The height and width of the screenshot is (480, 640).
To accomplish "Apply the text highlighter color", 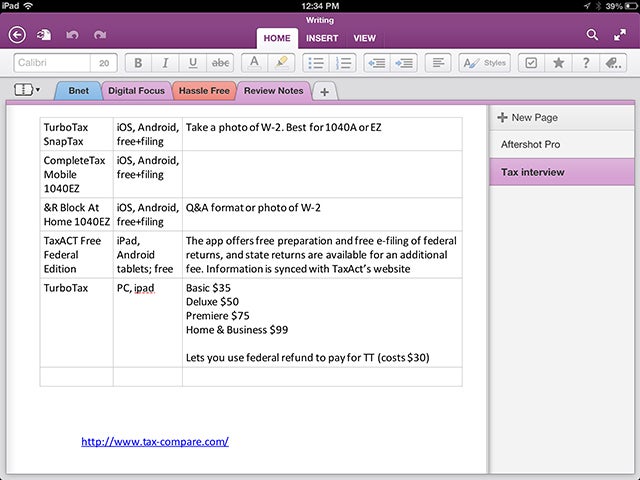I will 281,63.
